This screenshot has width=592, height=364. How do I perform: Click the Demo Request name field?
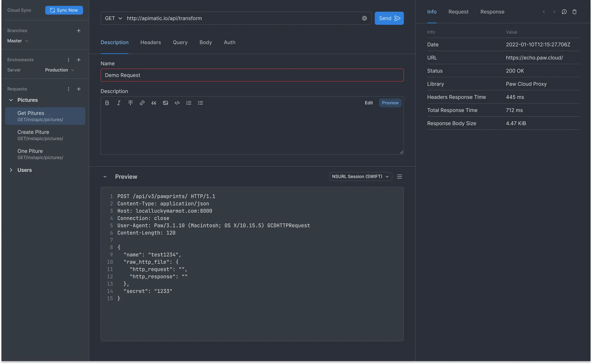tap(252, 75)
